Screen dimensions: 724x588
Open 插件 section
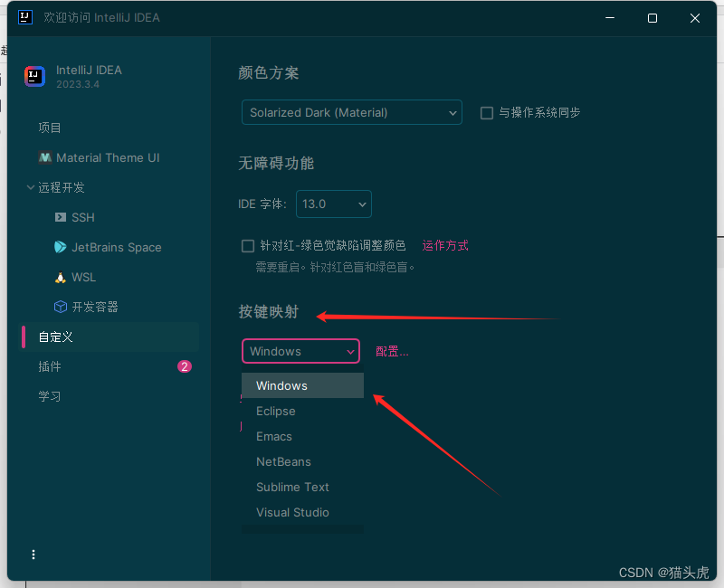(50, 366)
